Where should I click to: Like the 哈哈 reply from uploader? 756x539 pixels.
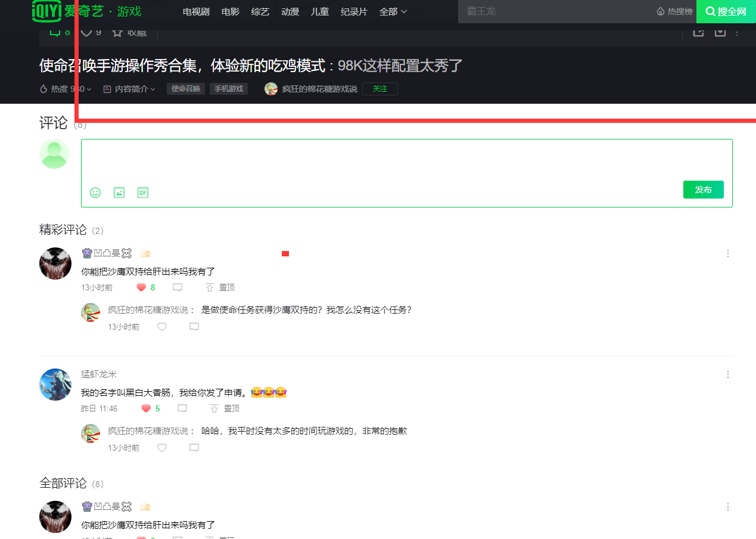[162, 448]
